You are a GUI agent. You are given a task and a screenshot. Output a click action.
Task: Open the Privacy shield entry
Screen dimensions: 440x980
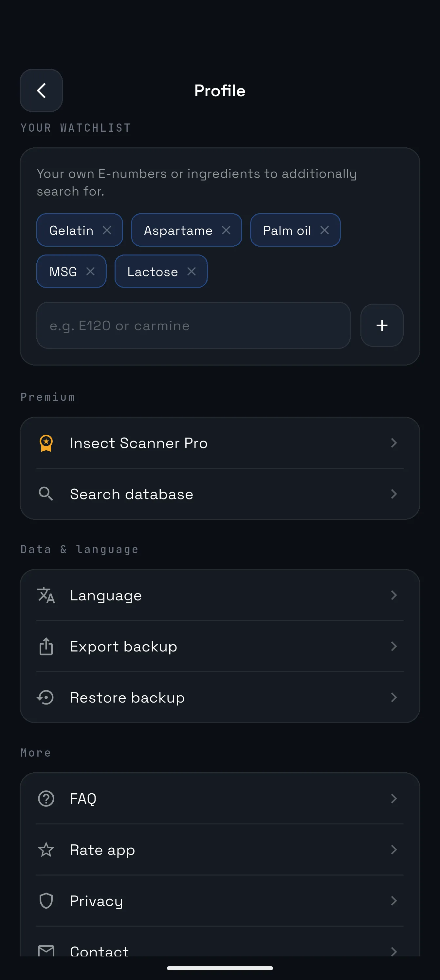coord(220,900)
